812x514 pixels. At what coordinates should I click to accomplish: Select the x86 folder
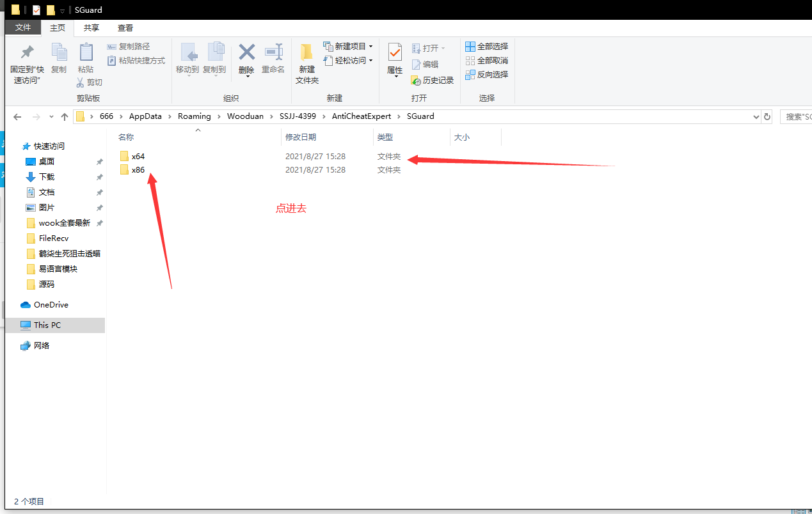click(132, 169)
